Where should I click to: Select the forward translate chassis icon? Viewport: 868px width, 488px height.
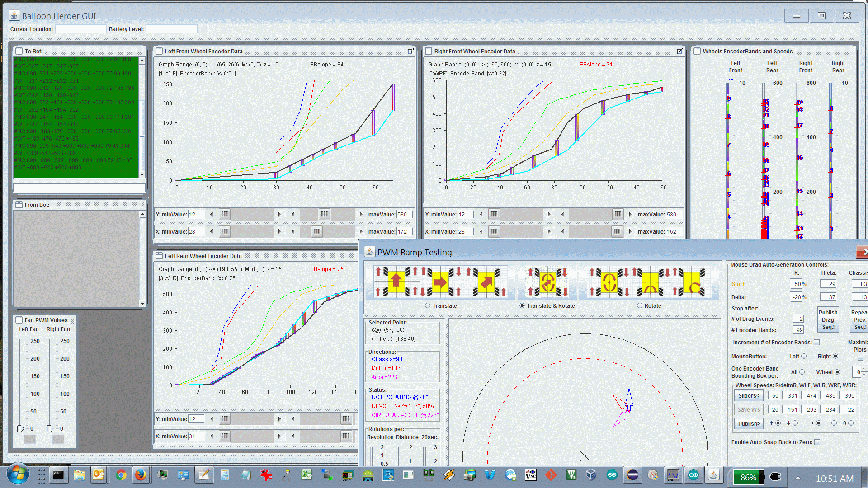pos(396,282)
